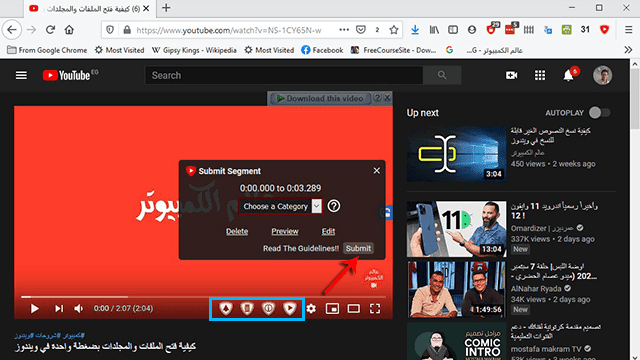This screenshot has width=640, height=360.
Task: Open the Firefox account icon
Action: tap(472, 30)
